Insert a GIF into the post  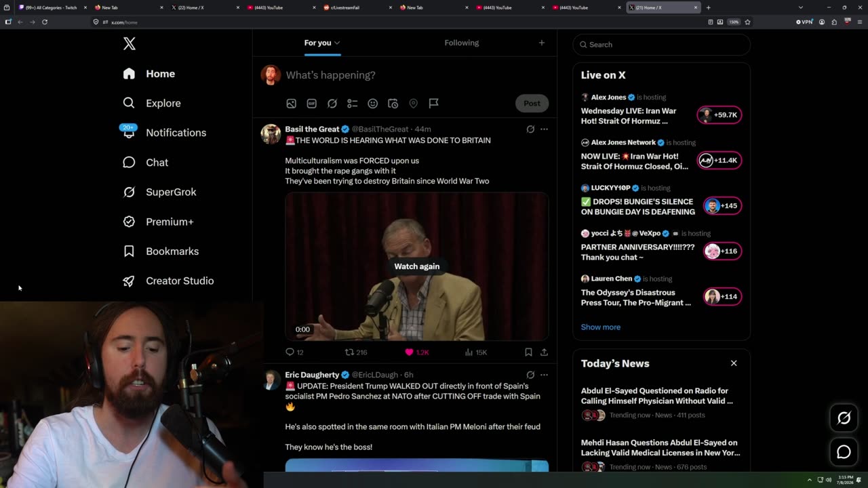click(x=311, y=104)
